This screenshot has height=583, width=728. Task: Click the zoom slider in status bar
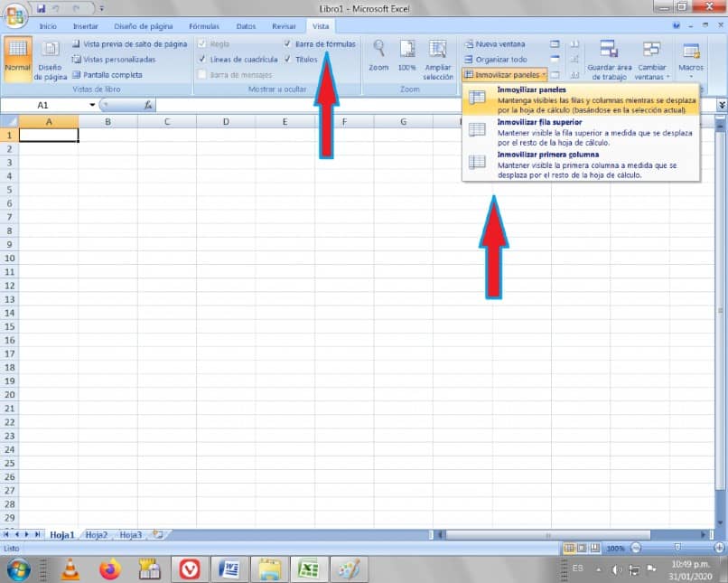click(x=677, y=548)
